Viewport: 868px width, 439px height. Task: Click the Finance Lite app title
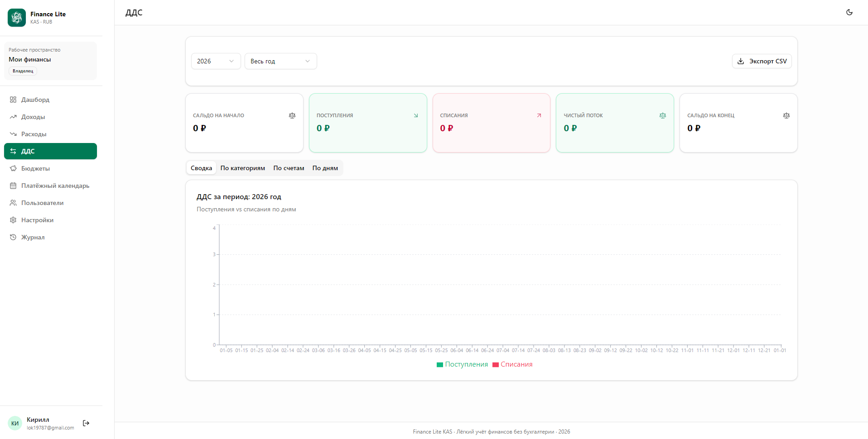pyautogui.click(x=48, y=14)
